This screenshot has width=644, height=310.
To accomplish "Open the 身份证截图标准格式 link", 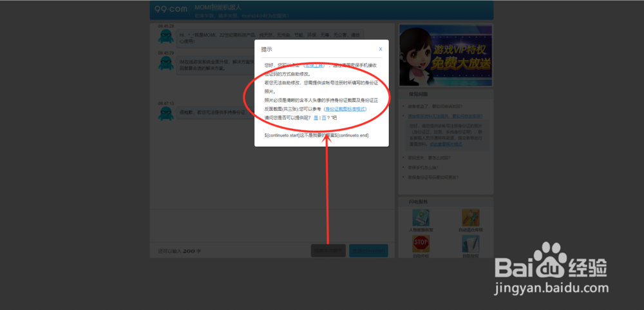I will coord(345,109).
